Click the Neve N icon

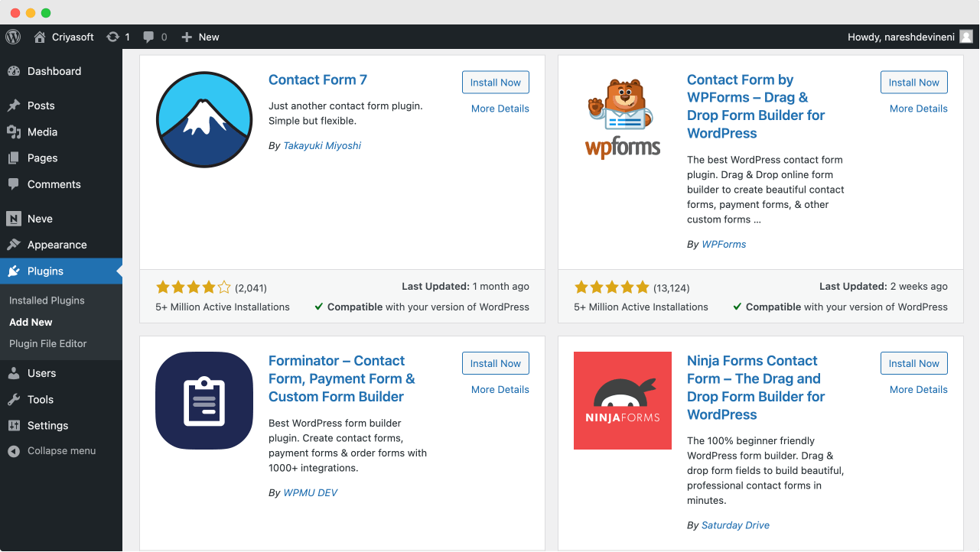tap(14, 219)
